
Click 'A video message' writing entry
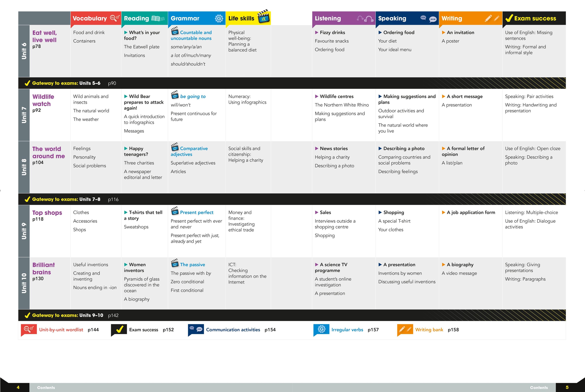point(459,273)
